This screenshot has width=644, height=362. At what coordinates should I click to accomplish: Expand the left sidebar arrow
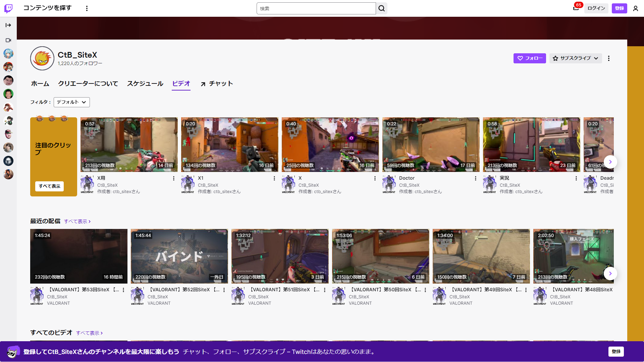tap(8, 25)
